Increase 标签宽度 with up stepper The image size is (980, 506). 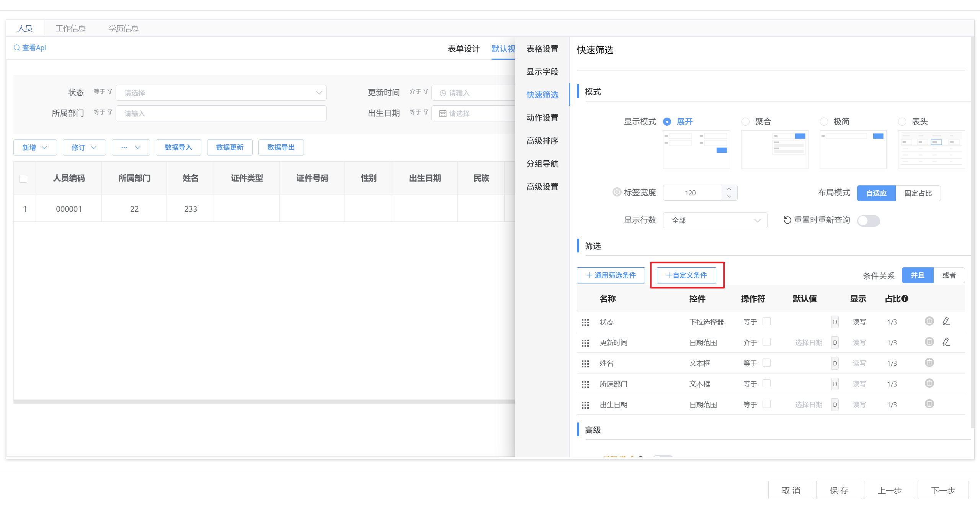[x=729, y=189]
